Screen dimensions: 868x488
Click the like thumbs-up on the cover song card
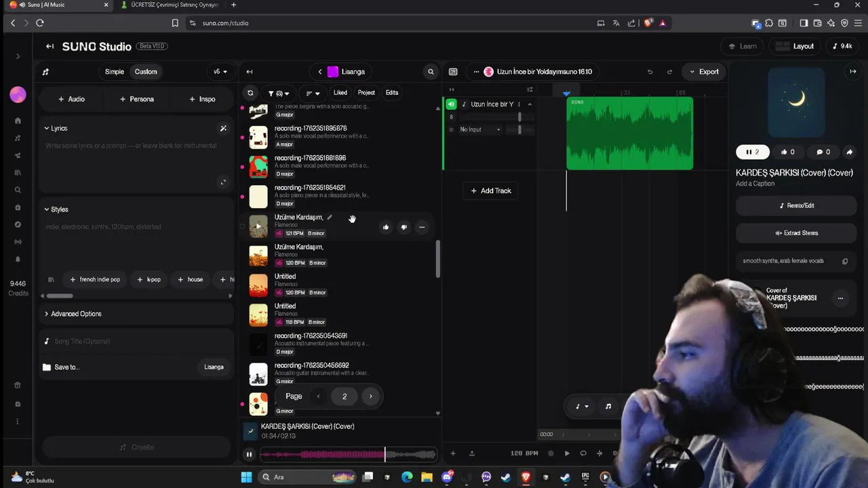pos(787,152)
